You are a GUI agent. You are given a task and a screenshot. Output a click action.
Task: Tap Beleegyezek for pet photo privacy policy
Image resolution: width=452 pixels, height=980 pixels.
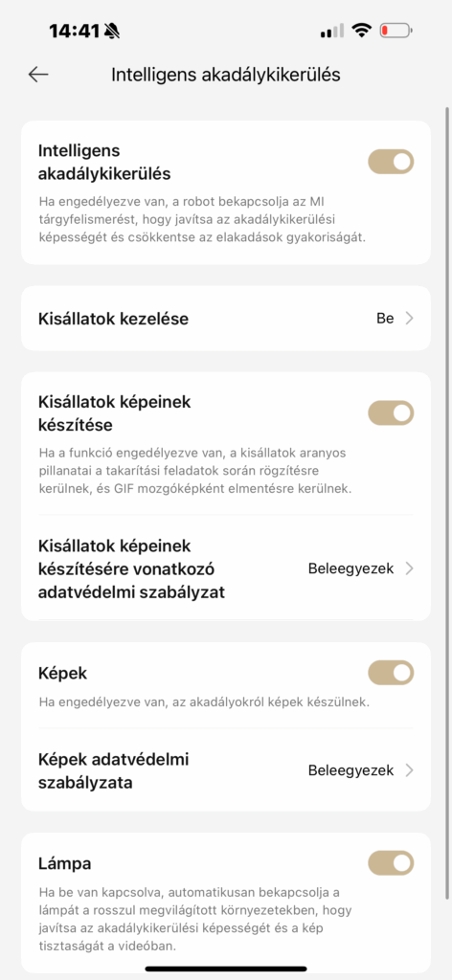350,568
